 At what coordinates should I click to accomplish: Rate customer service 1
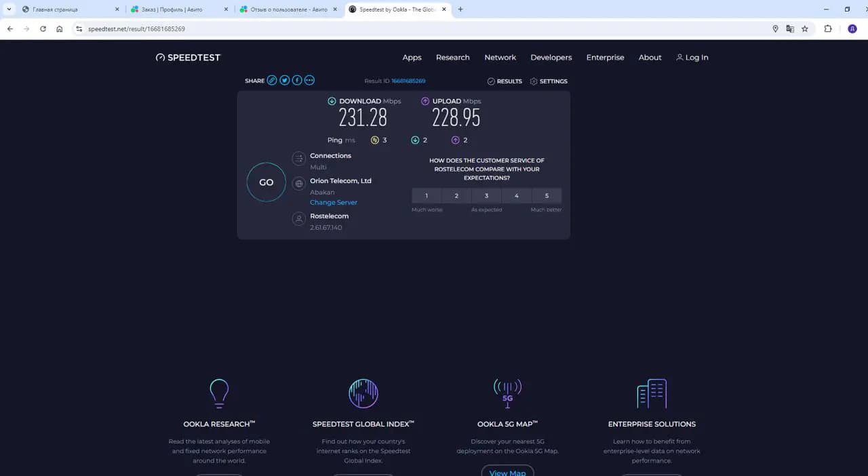(427, 196)
